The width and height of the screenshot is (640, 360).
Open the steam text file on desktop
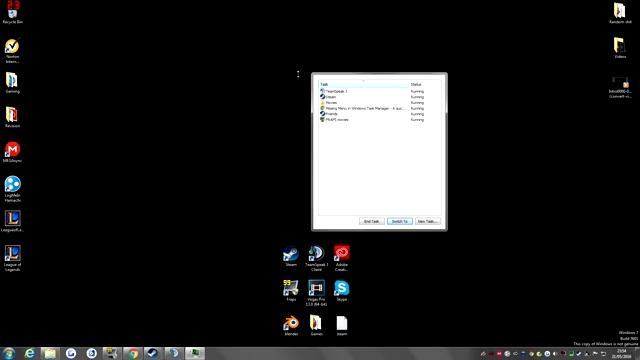[x=342, y=325]
